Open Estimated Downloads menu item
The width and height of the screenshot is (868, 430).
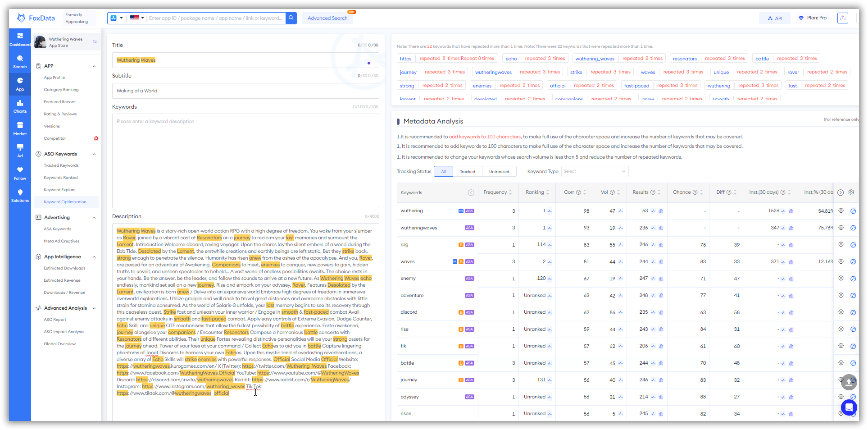[x=64, y=268]
